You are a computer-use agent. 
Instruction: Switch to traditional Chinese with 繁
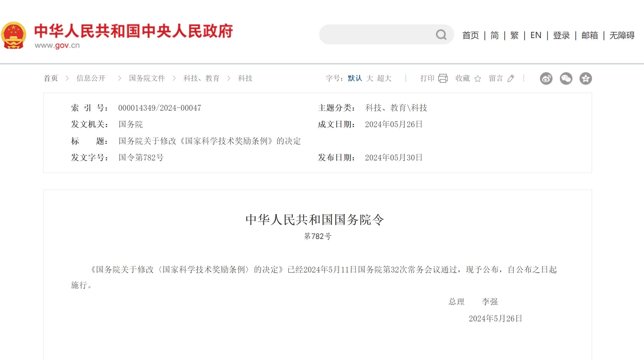pyautogui.click(x=514, y=35)
